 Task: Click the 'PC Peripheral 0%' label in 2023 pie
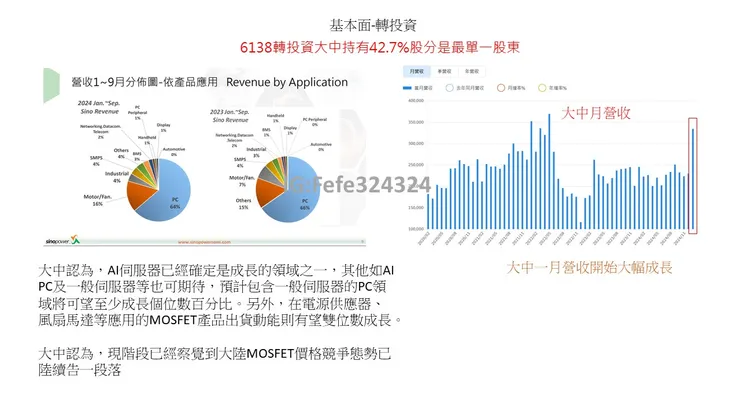click(x=315, y=122)
